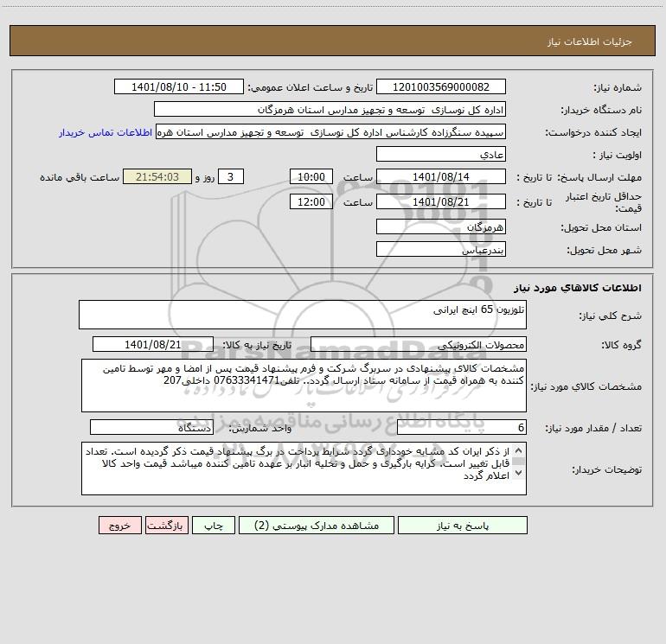The width and height of the screenshot is (666, 644).
Task: Click the quantity field showing 6
Action: [462, 427]
